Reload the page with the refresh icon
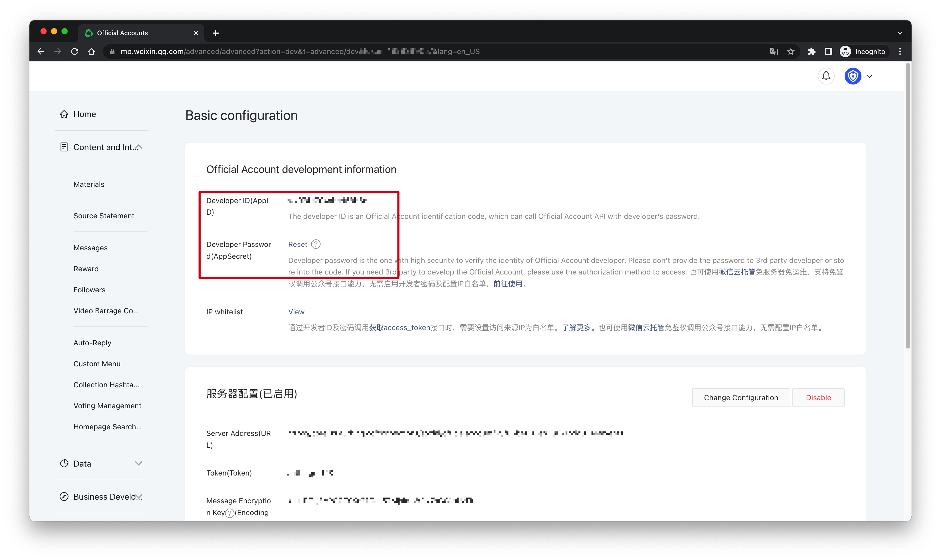Image resolution: width=941 pixels, height=560 pixels. (x=75, y=52)
